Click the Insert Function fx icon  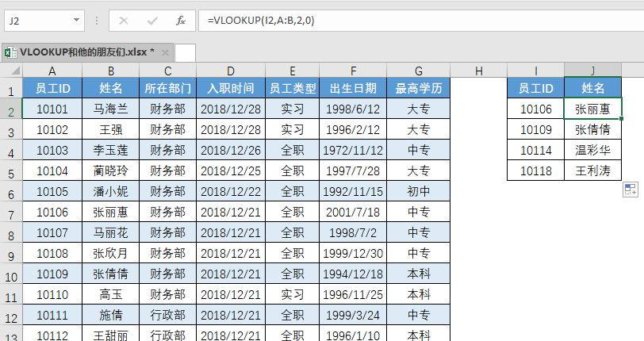180,21
